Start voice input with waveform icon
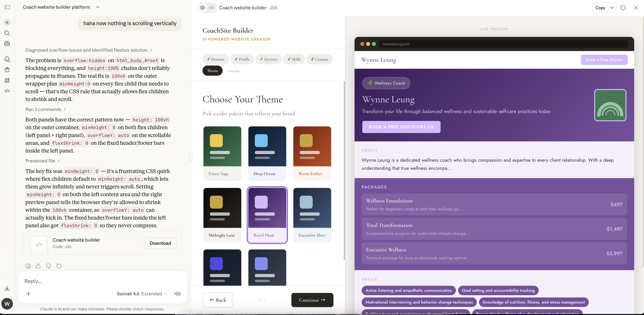 177,294
